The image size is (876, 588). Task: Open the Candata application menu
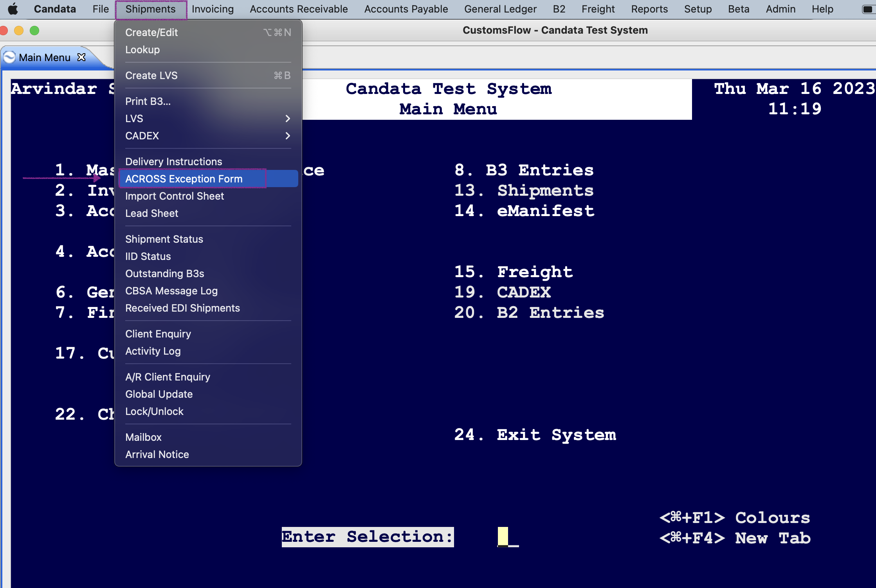pos(55,9)
